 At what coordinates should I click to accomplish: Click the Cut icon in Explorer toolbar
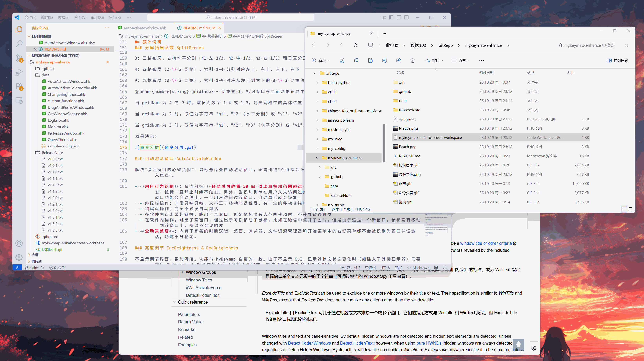coord(342,60)
